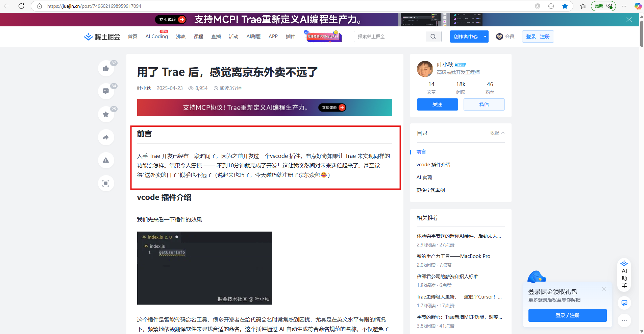Screen dimensions: 644x334
Task: Jump to 更多实践案例 in contents
Action: tap(430, 190)
